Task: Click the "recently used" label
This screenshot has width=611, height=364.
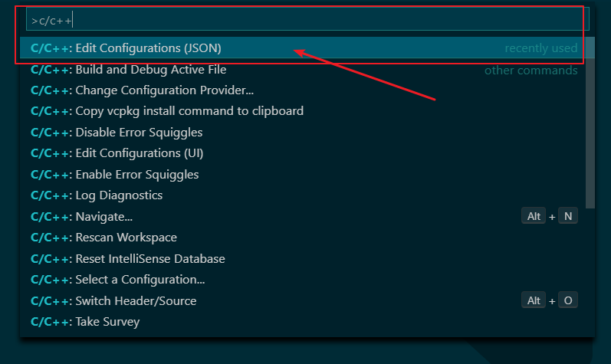Action: pos(540,48)
